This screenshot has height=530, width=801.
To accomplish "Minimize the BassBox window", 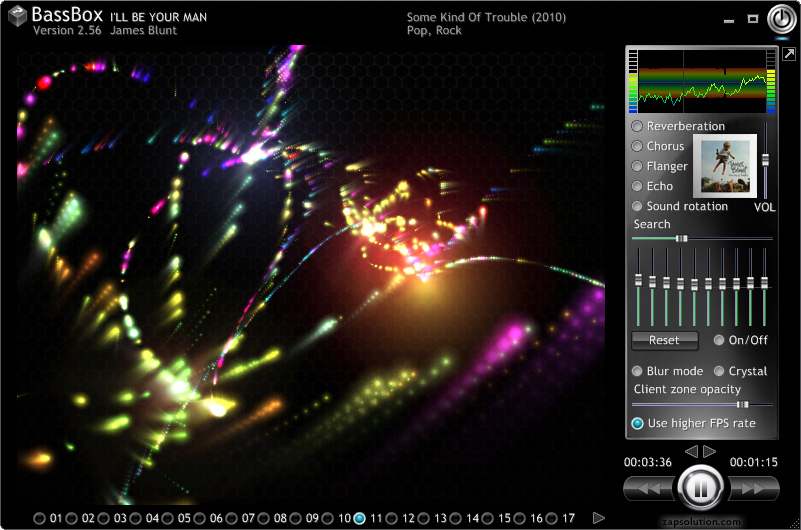I will tap(729, 20).
